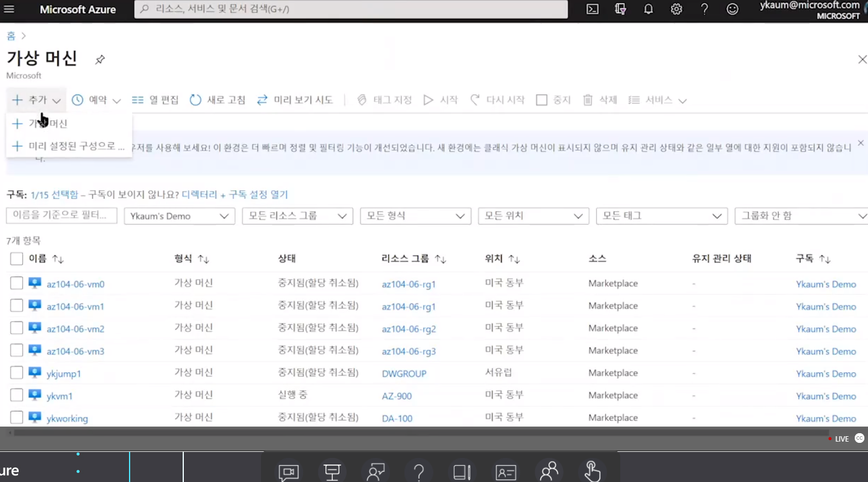Click 열 편집 to edit columns
Viewport: 868px width, 482px height.
(156, 100)
